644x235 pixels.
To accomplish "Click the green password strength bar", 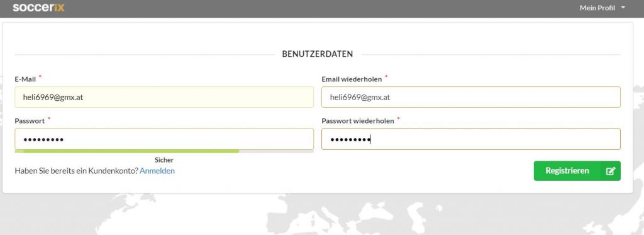I will (127, 151).
